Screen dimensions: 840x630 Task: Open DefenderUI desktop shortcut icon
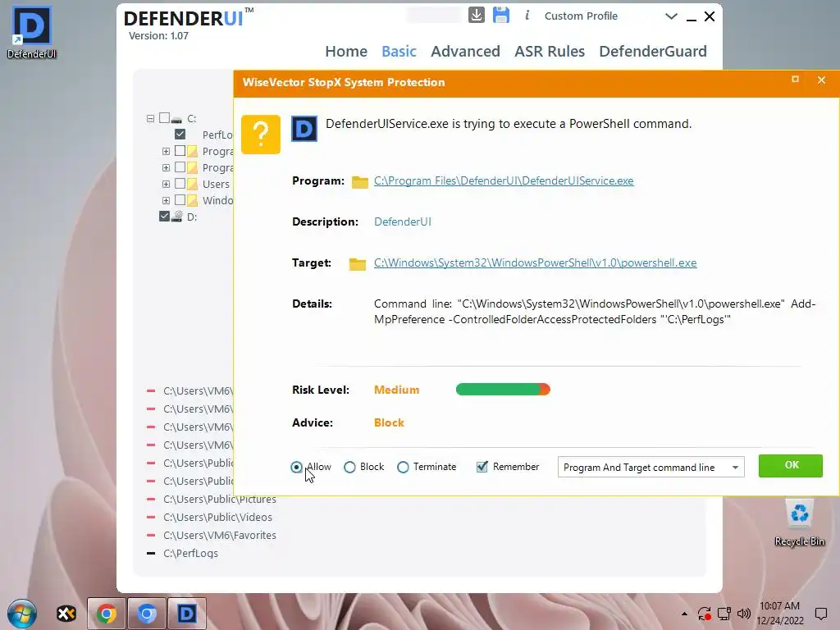pyautogui.click(x=32, y=32)
